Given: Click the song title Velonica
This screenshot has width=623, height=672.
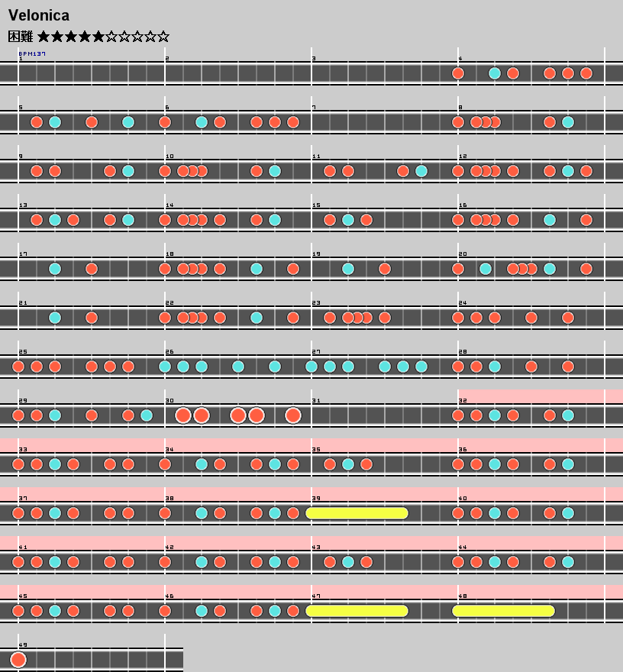Looking at the screenshot, I should 39,15.
